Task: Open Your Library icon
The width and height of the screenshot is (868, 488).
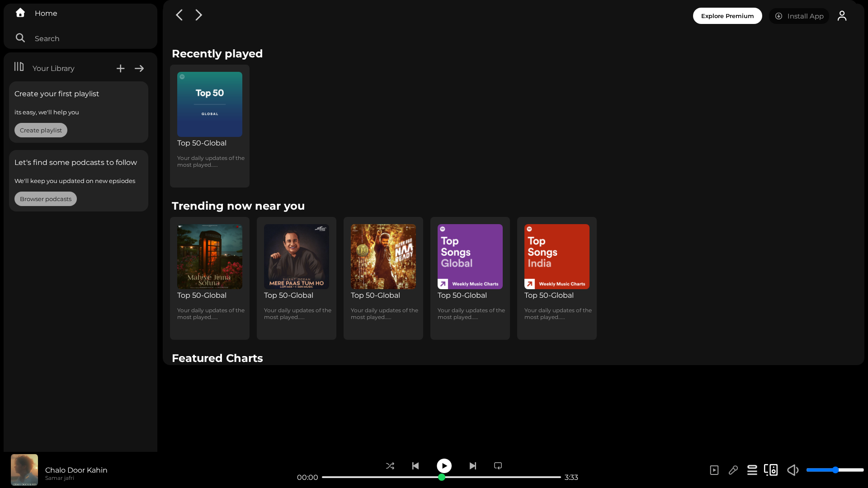Action: click(x=19, y=67)
